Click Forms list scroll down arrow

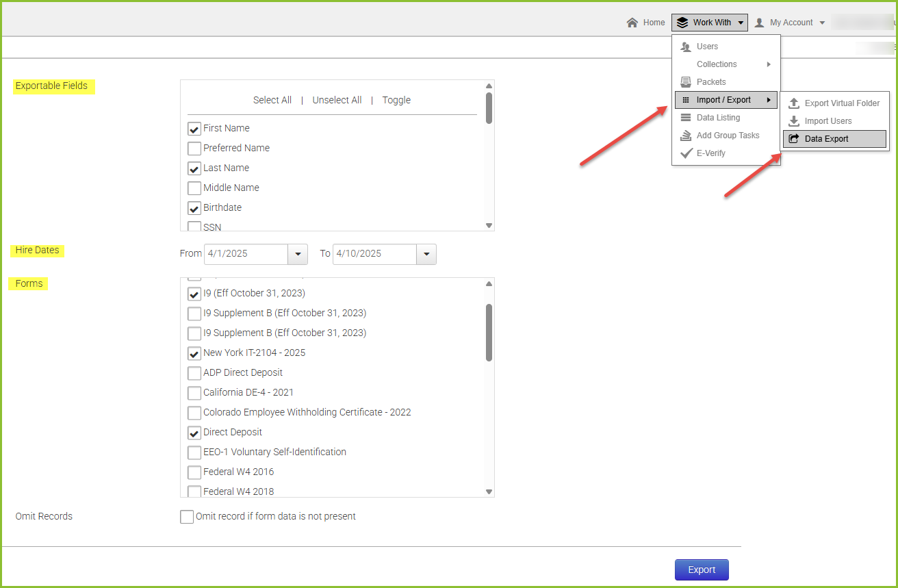489,491
